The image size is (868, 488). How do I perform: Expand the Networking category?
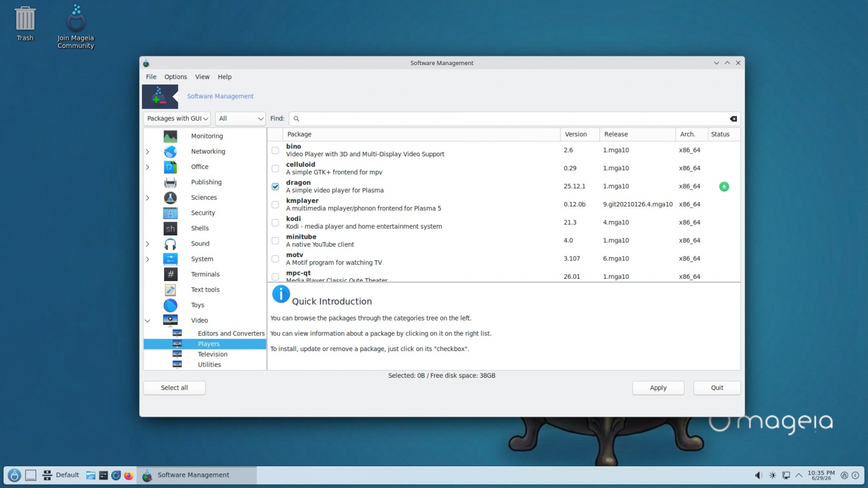tap(147, 151)
